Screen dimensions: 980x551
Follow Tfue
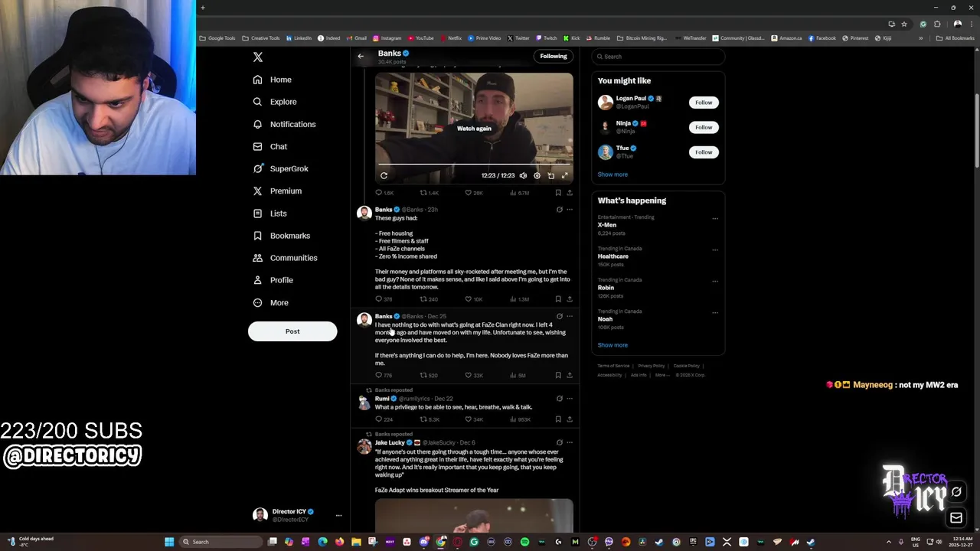tap(704, 152)
